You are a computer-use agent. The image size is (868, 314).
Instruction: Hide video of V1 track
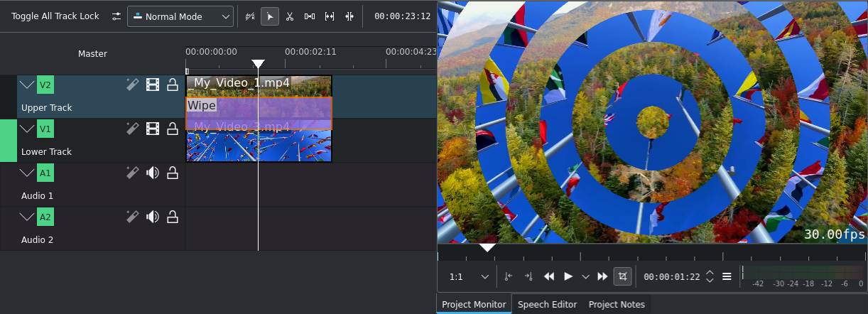(153, 129)
